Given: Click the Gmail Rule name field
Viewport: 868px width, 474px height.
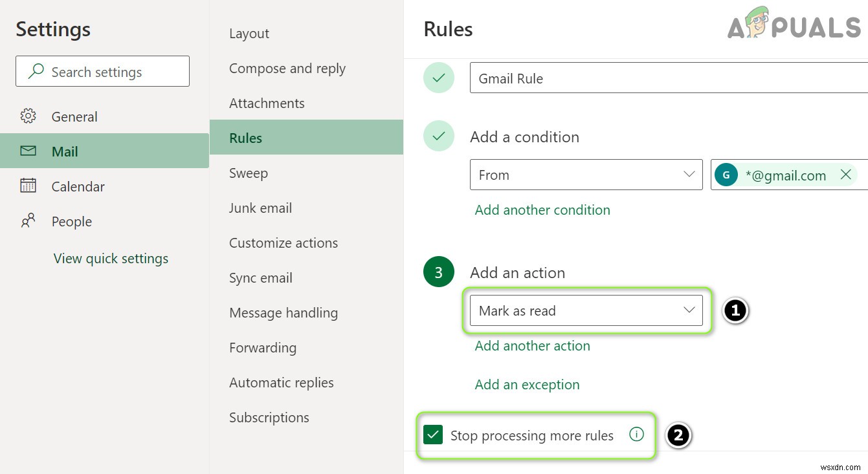Looking at the screenshot, I should click(667, 78).
